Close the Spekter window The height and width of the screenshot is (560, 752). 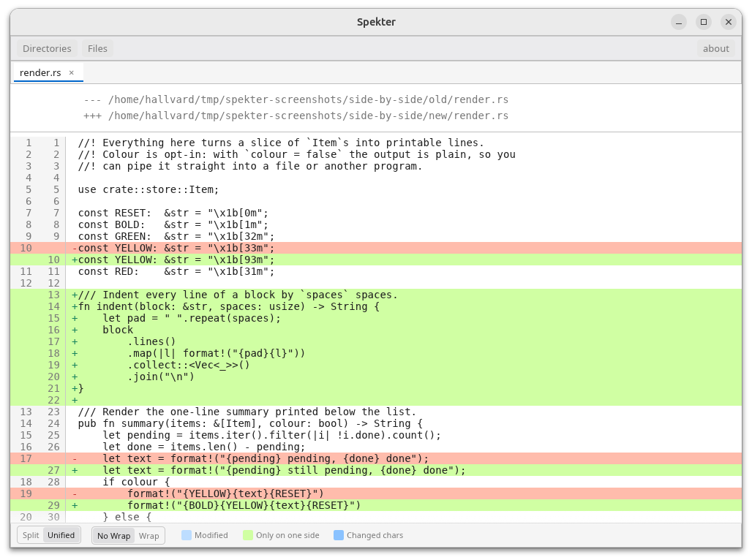729,22
